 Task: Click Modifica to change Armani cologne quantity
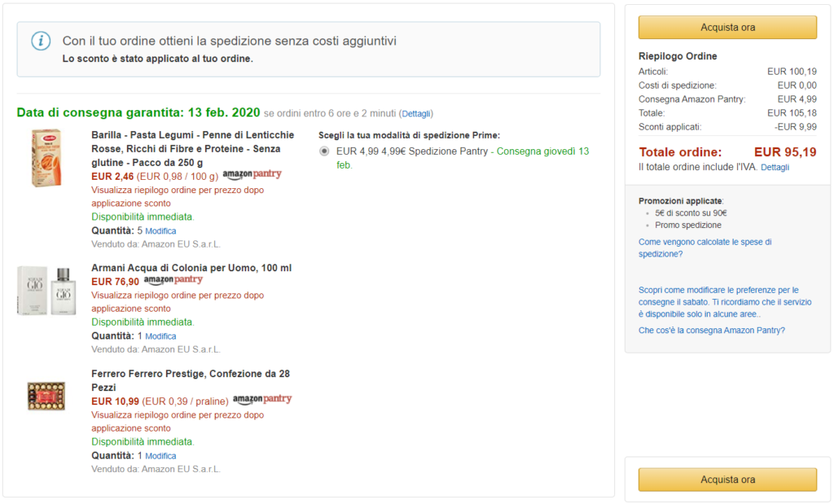pos(160,335)
